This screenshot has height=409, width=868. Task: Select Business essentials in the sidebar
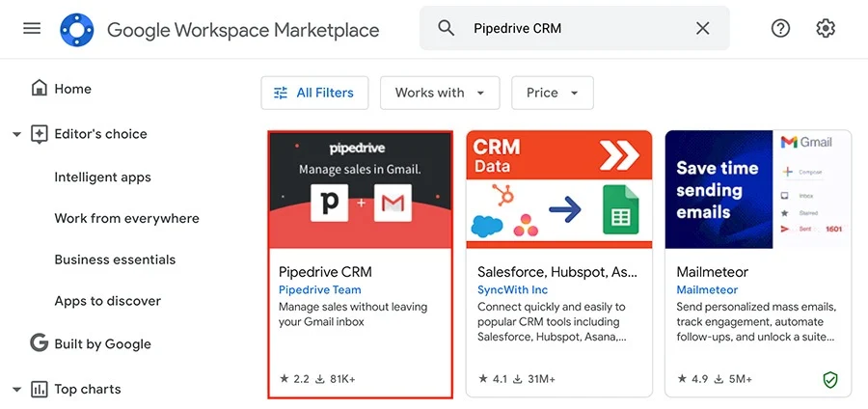coord(115,259)
